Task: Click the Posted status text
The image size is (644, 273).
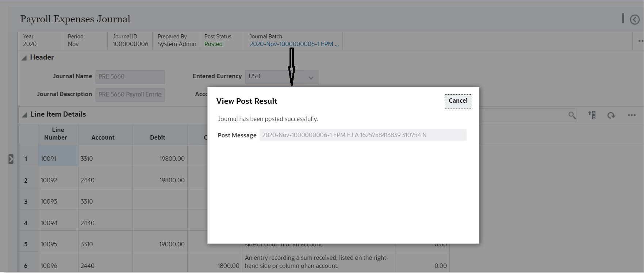Action: (213, 44)
